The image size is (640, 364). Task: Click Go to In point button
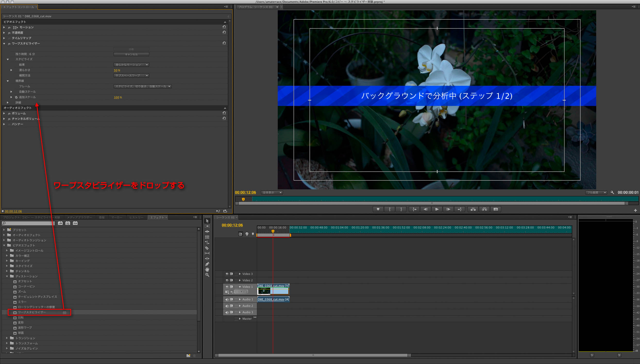pos(414,209)
